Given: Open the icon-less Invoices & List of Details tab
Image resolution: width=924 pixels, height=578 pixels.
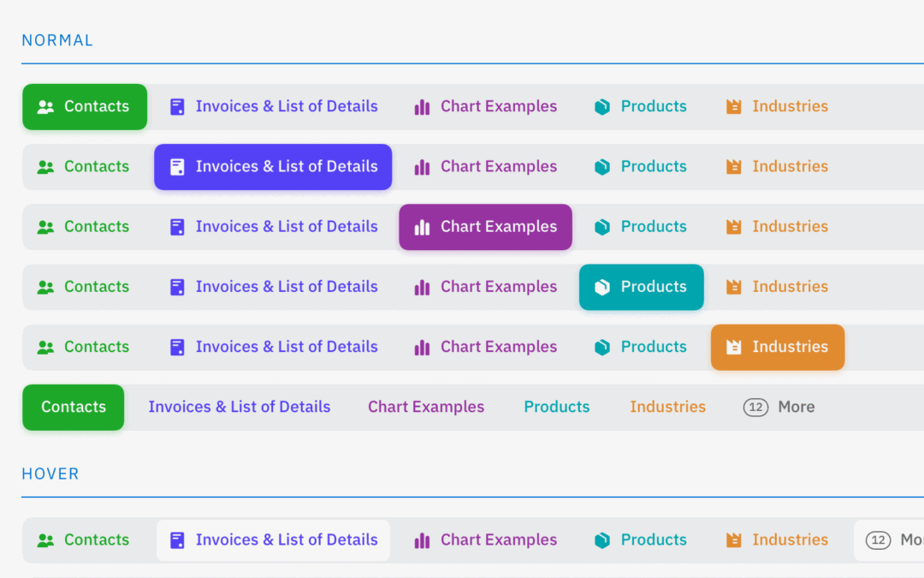Looking at the screenshot, I should tap(239, 408).
